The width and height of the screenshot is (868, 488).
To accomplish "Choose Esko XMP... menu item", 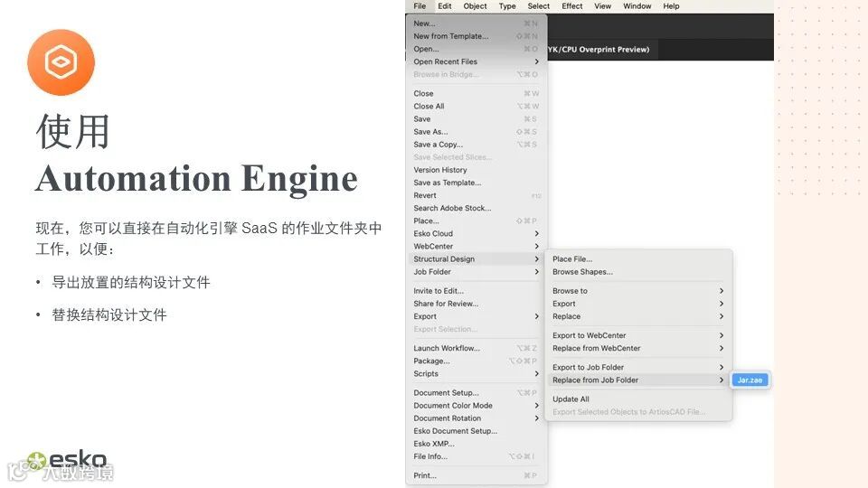I will tap(476, 444).
